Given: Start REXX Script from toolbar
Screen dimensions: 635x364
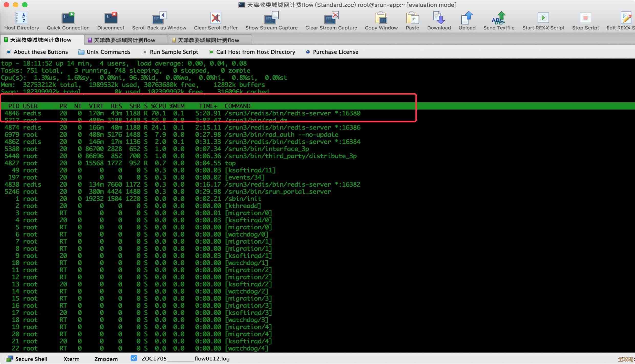Looking at the screenshot, I should click(543, 18).
